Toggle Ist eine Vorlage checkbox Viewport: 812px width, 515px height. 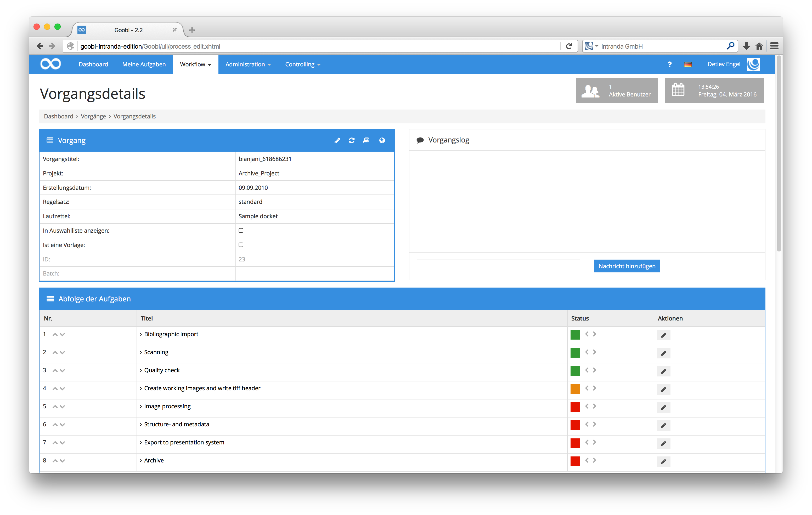[241, 245]
